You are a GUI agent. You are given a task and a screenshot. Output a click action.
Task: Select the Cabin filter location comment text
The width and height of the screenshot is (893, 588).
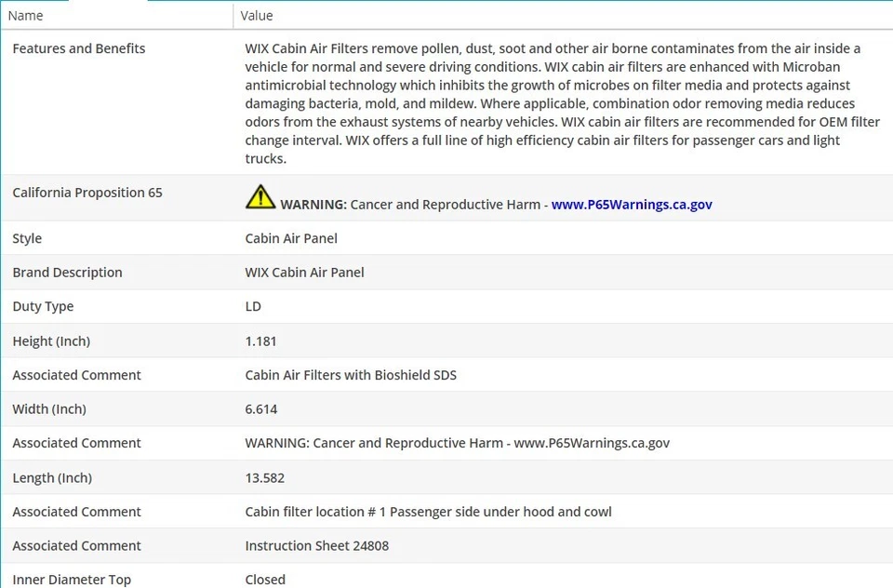[x=429, y=512]
